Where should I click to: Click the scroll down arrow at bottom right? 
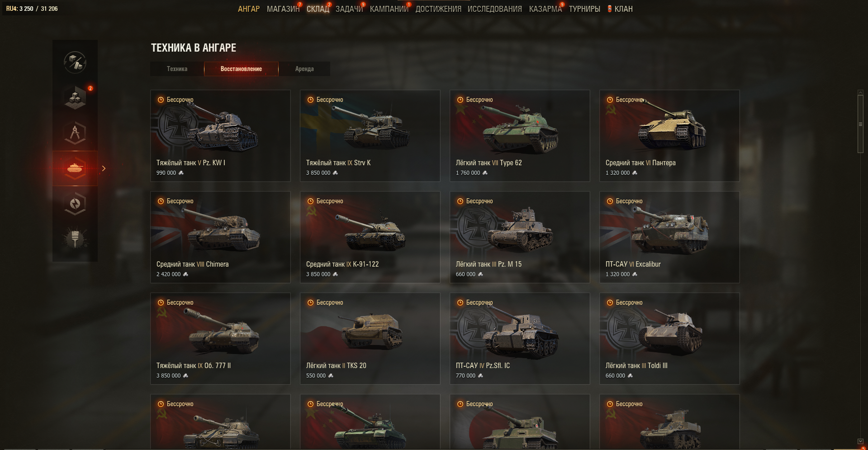(x=860, y=441)
